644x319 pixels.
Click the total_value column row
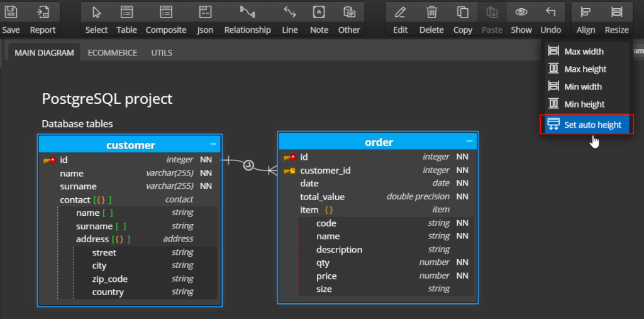377,196
